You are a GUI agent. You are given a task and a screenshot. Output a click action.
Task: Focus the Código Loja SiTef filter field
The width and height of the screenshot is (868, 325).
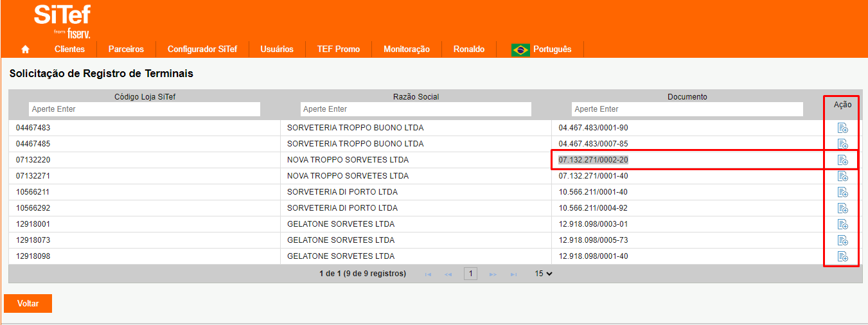pyautogui.click(x=145, y=109)
